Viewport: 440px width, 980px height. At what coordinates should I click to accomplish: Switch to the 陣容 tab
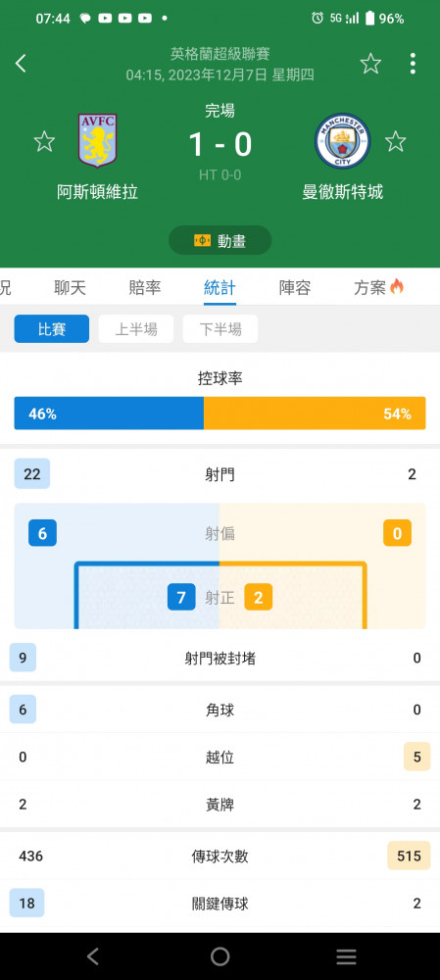click(295, 287)
